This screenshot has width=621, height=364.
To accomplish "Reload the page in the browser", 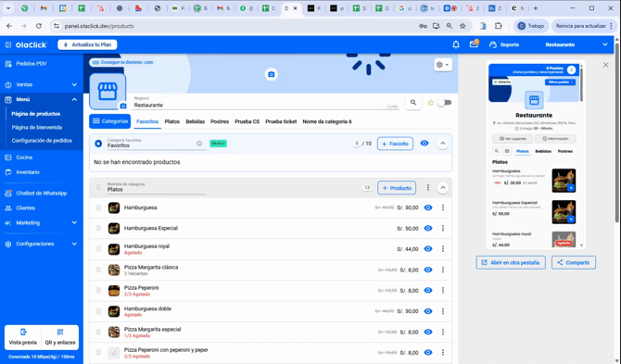I will (x=38, y=26).
